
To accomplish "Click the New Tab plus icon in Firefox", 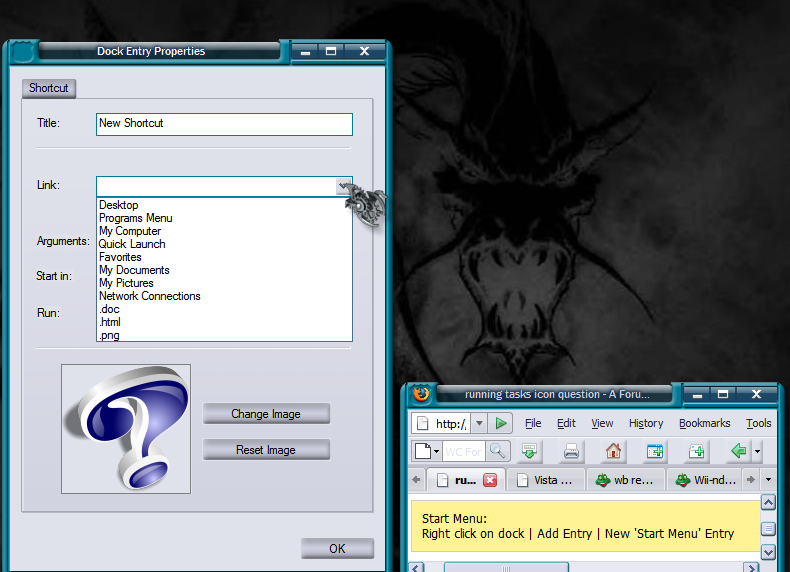I will pyautogui.click(x=697, y=451).
